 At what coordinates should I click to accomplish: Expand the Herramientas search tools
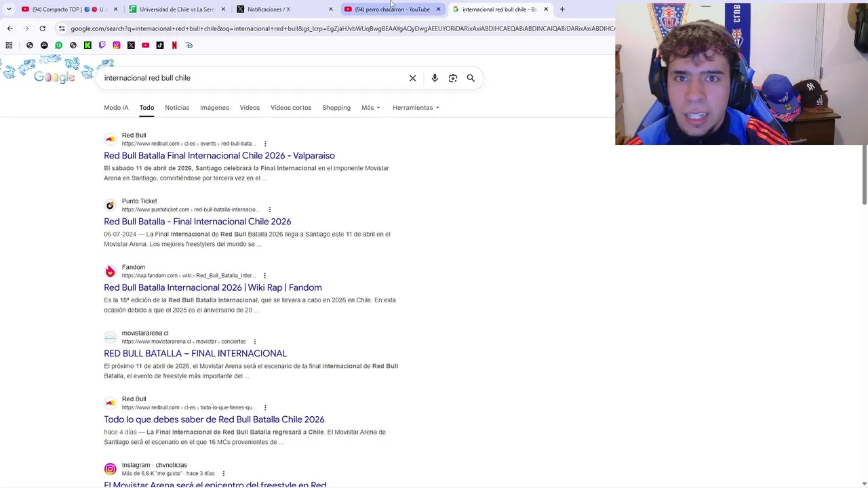416,108
